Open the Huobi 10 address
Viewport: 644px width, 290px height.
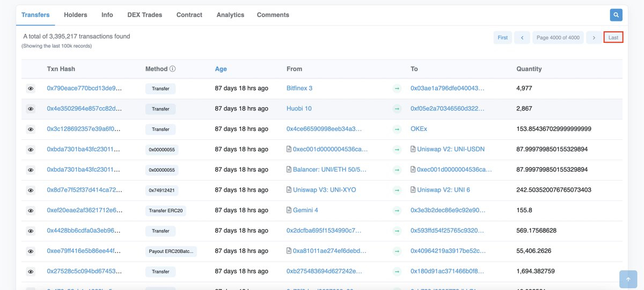(x=299, y=109)
